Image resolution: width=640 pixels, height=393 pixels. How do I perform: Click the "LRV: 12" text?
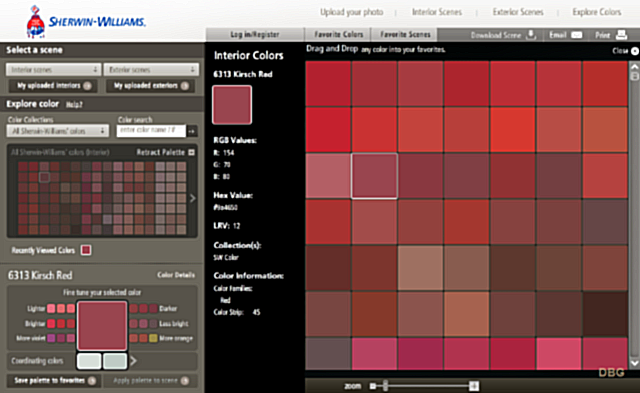pos(227,226)
